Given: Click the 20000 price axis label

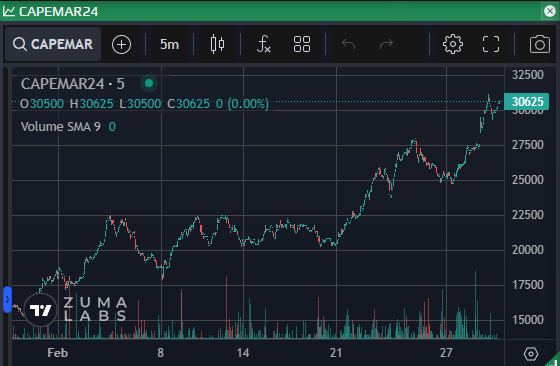Looking at the screenshot, I should pyautogui.click(x=528, y=250).
